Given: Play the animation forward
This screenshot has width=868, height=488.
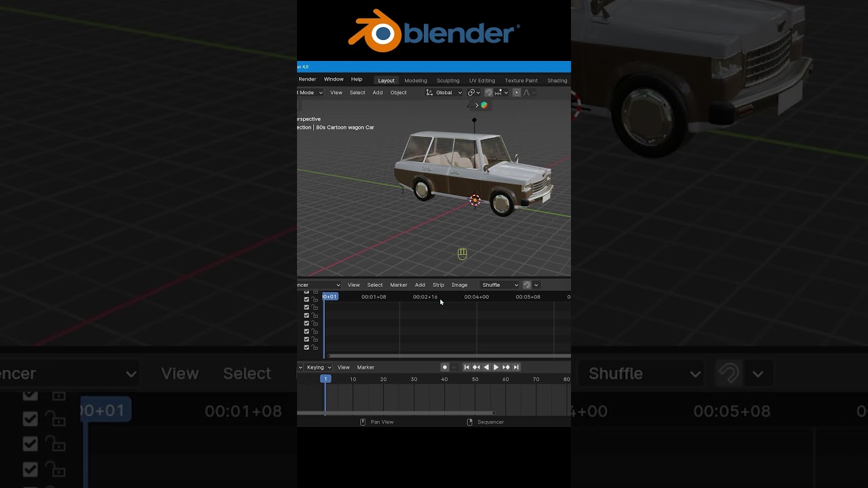Looking at the screenshot, I should tap(496, 367).
